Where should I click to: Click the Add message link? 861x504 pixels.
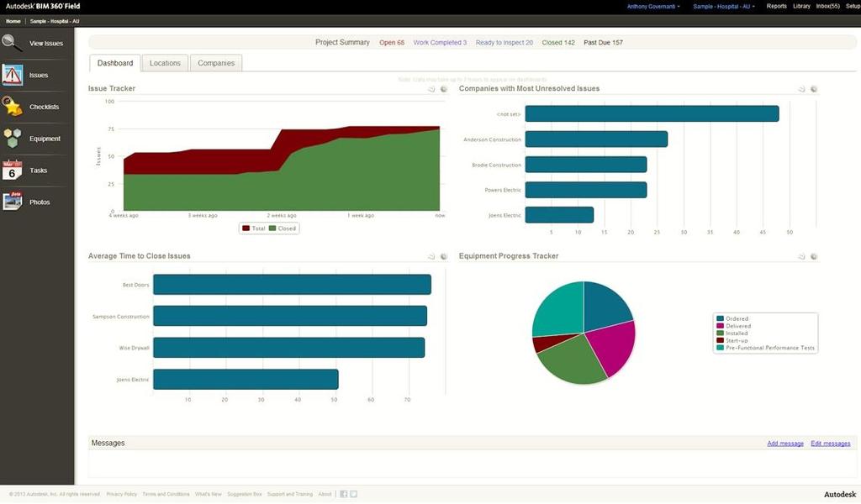(785, 444)
